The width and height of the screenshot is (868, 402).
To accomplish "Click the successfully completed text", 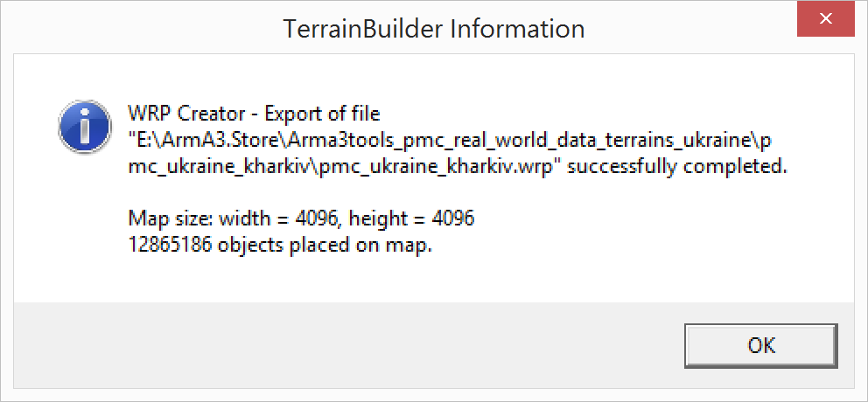I will [x=677, y=167].
